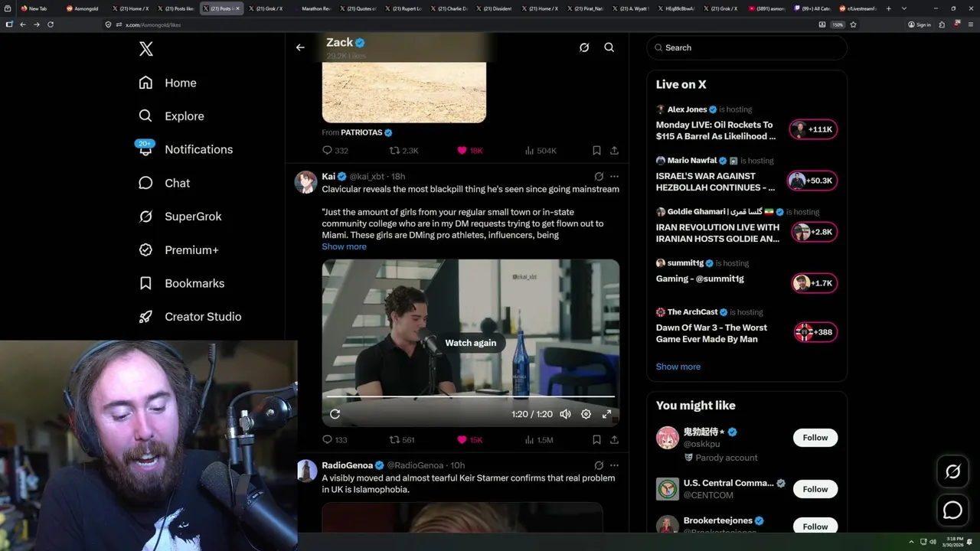Viewport: 980px width, 551px height.
Task: Open the Explore page
Action: point(171,116)
